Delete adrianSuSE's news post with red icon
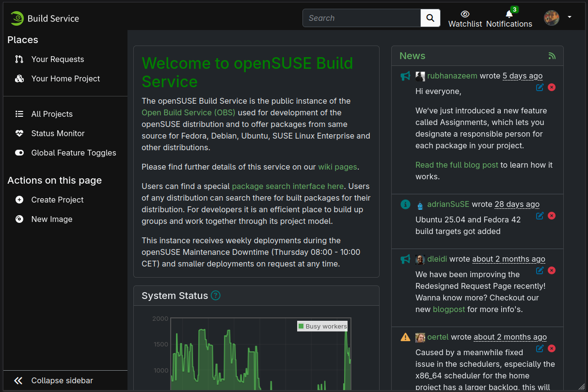The height and width of the screenshot is (392, 588). 552,216
